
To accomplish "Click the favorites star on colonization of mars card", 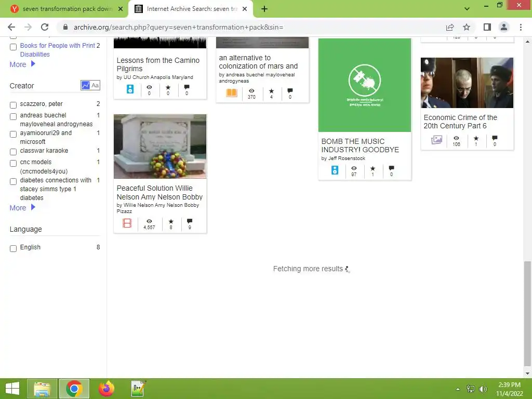I will click(x=271, y=91).
